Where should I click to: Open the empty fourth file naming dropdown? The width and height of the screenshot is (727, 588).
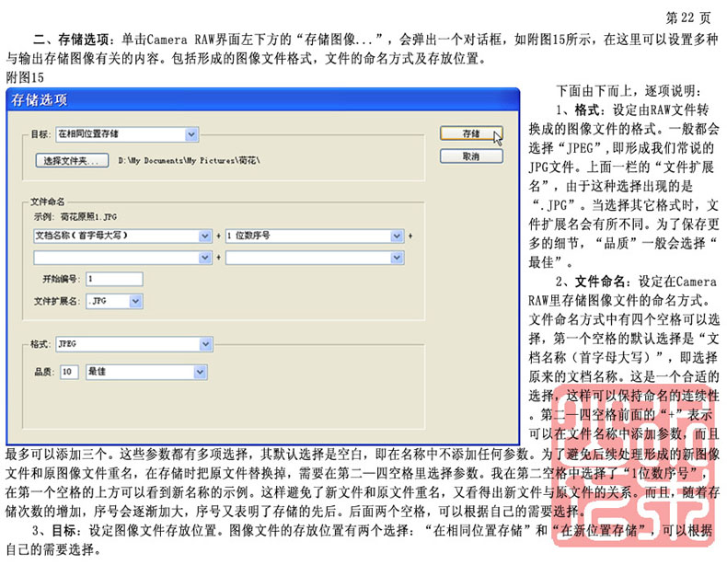point(315,258)
